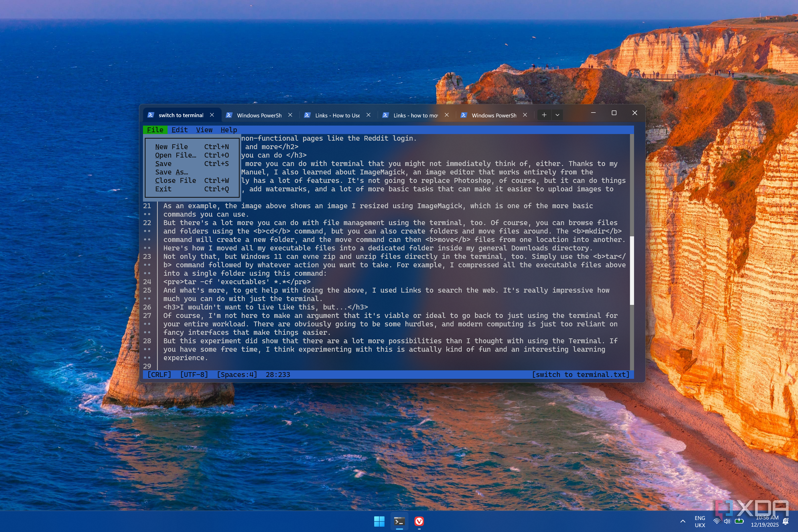
Task: Click the CRLF line ending indicator
Action: click(159, 374)
